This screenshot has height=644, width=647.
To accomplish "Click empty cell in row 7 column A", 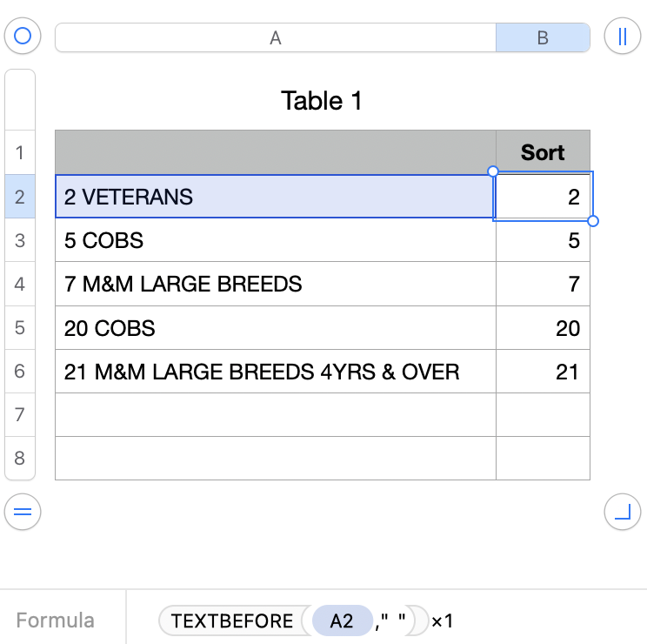I will (x=275, y=415).
